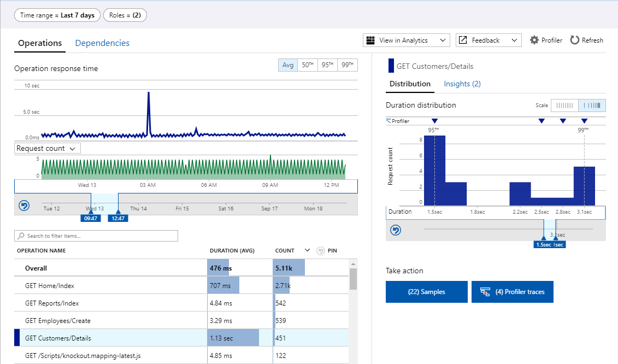618x364 pixels.
Task: Click the 707 ms duration cell
Action: (240, 285)
